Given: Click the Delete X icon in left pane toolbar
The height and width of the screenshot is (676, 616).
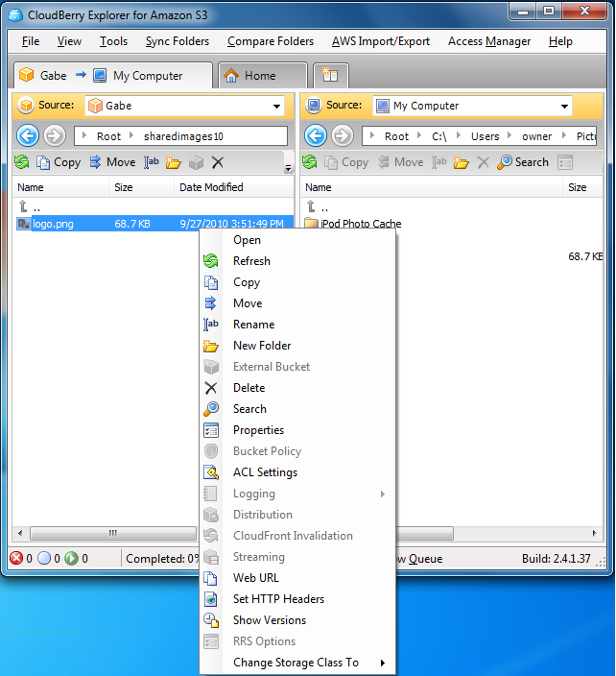Looking at the screenshot, I should click(x=218, y=162).
